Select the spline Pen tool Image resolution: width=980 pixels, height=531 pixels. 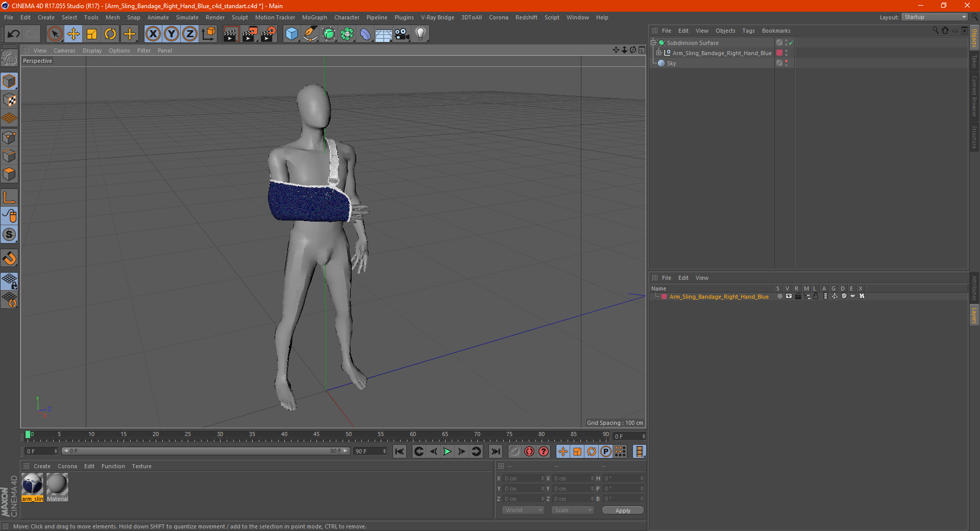click(x=310, y=34)
